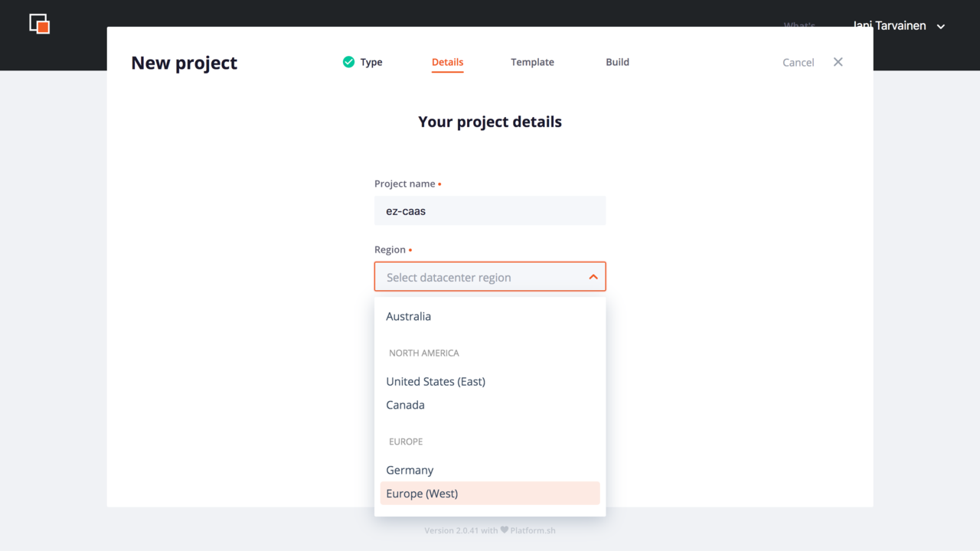Click the EUROPE group heading
Screen dimensions: 980x551
pos(406,442)
